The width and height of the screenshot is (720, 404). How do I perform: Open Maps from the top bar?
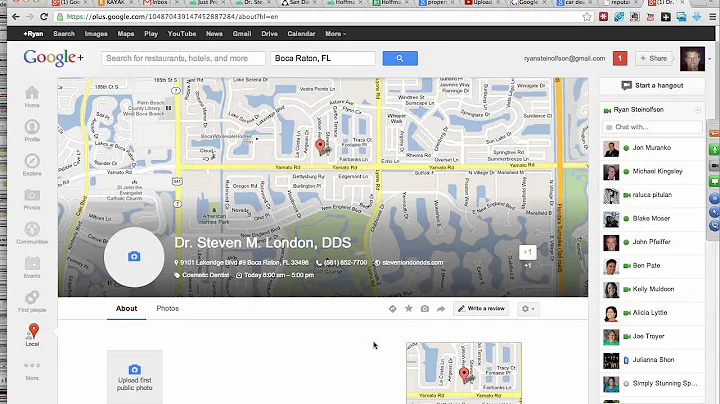(x=126, y=34)
